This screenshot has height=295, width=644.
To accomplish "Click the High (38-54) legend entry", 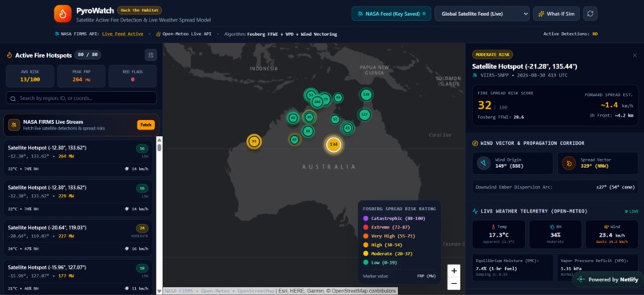I will pyautogui.click(x=384, y=245).
